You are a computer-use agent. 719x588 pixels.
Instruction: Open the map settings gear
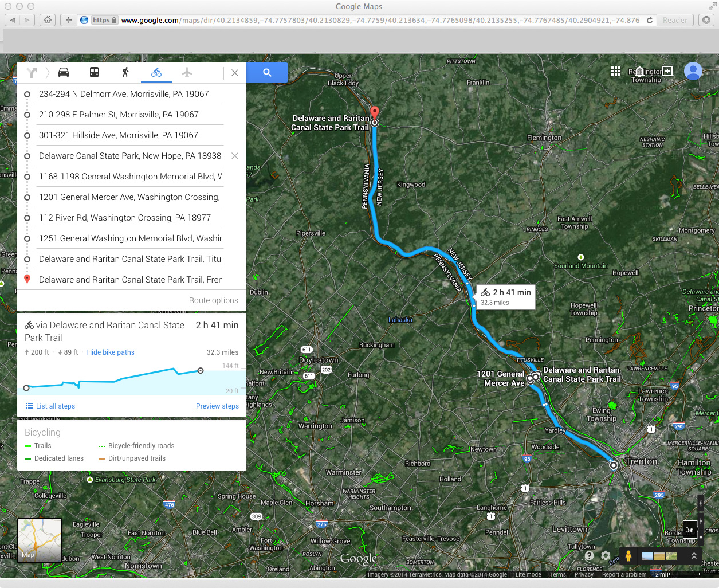tap(606, 556)
